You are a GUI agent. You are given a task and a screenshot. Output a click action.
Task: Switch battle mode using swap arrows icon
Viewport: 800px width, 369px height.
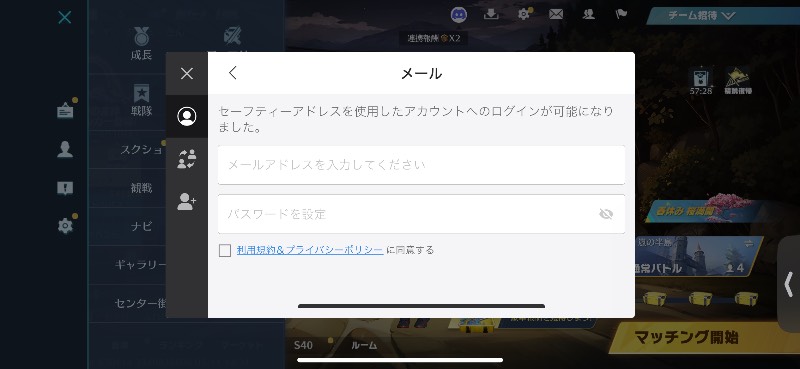pos(749,244)
